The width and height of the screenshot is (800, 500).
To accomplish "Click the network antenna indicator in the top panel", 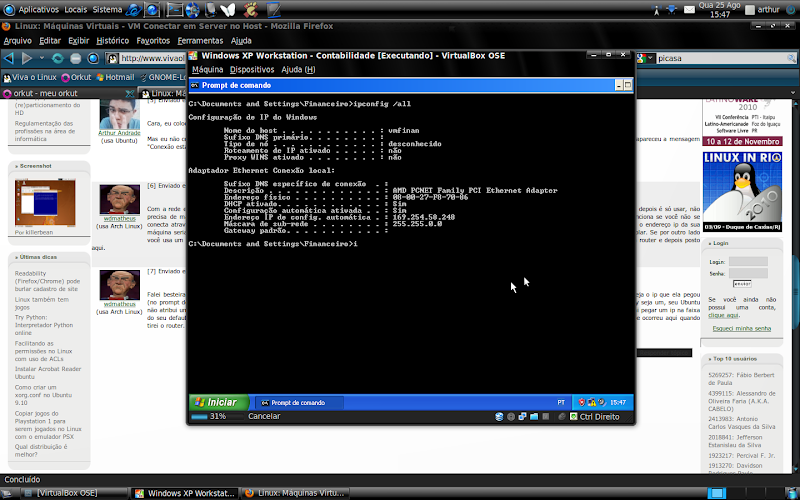I will pos(657,10).
